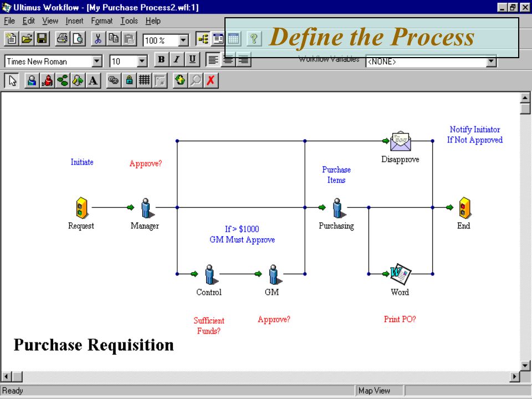Open the View menu

tap(50, 21)
